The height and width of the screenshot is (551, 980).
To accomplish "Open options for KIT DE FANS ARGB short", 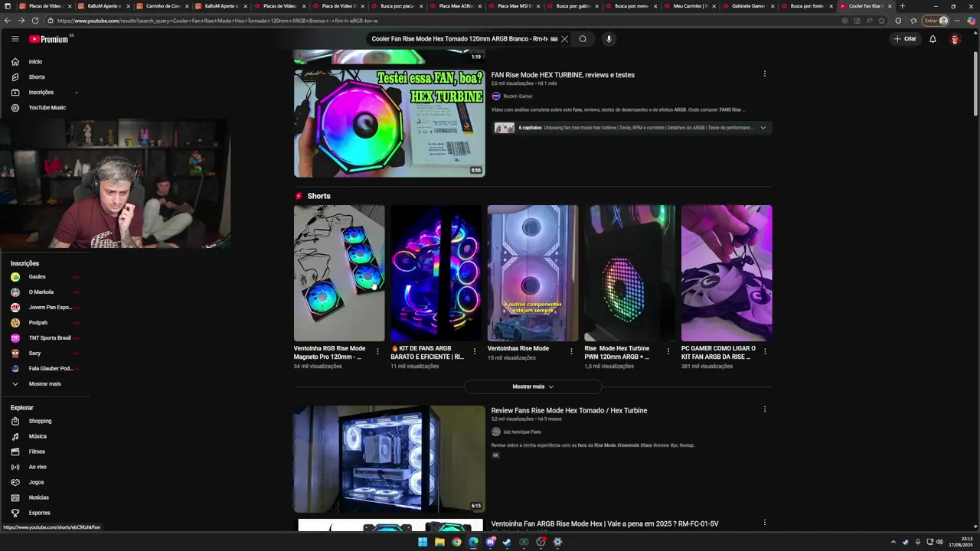I will [x=475, y=351].
